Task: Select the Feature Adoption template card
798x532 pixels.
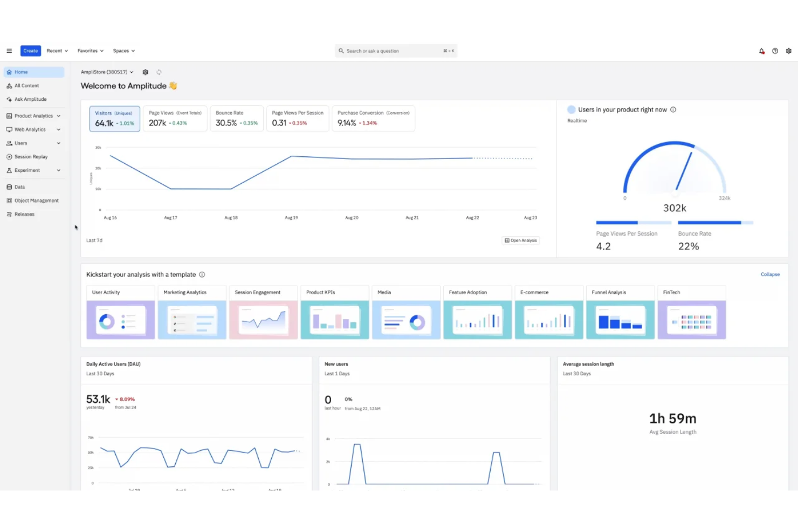Action: 478,313
